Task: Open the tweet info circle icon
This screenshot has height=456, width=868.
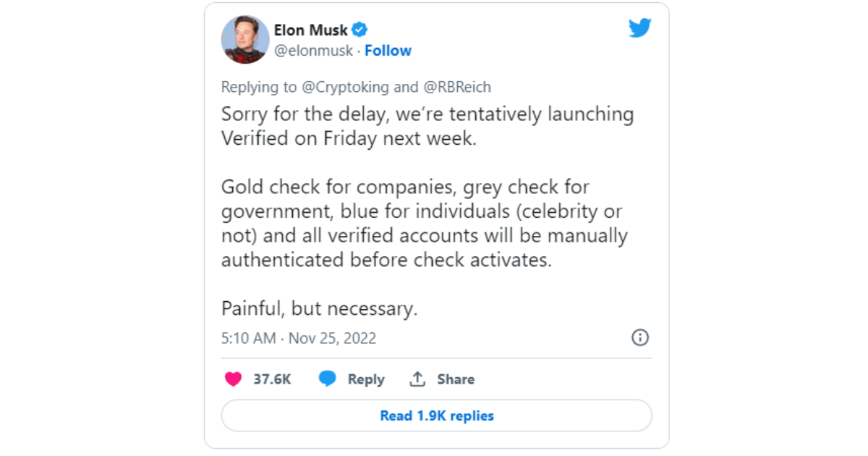Action: [640, 338]
